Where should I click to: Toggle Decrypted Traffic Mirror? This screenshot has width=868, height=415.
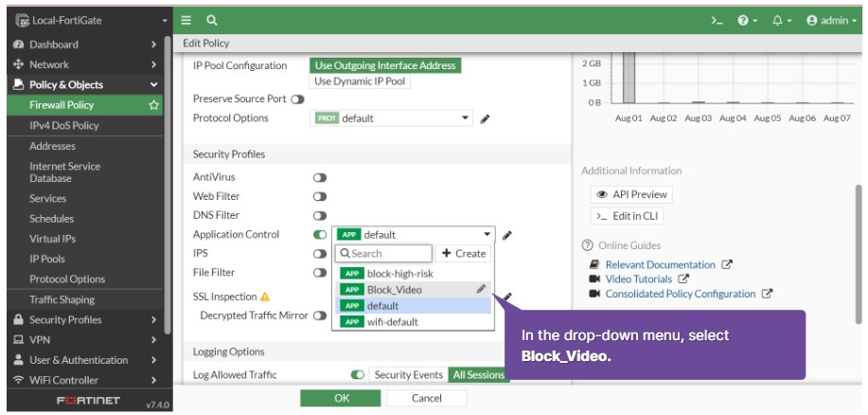[320, 316]
